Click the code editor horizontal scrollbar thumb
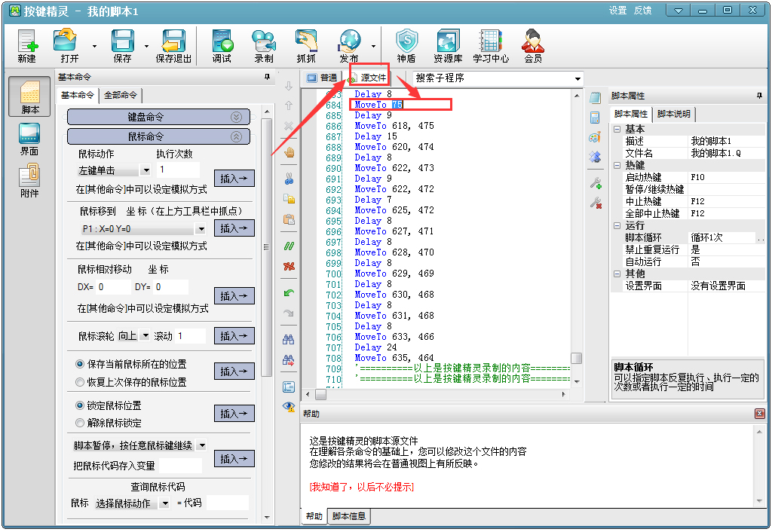 [x=320, y=394]
